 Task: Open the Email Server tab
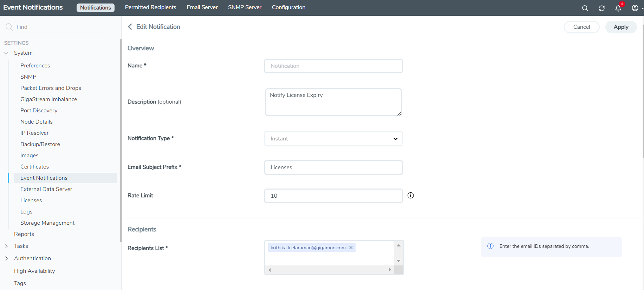(202, 7)
